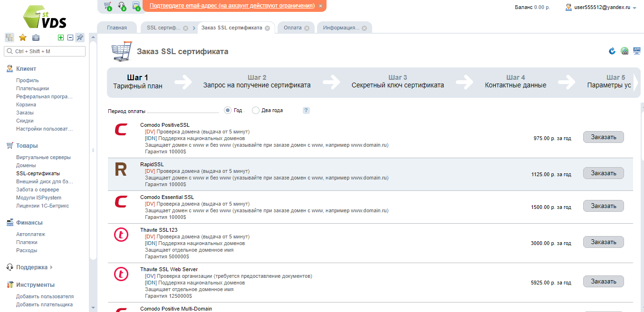Open the API icon in page header
The image size is (644, 312).
click(x=637, y=51)
